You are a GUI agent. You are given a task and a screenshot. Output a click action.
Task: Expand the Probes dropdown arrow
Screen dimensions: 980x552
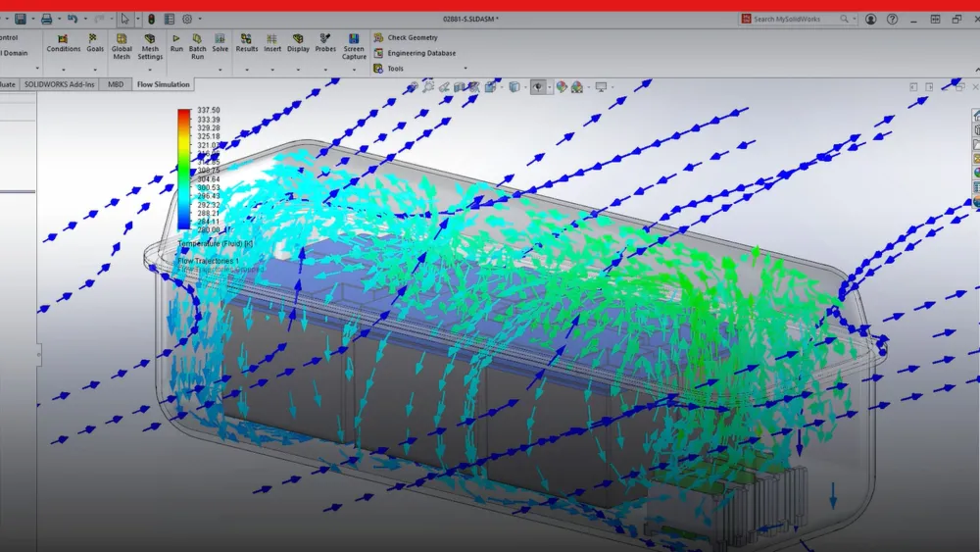[x=325, y=70]
